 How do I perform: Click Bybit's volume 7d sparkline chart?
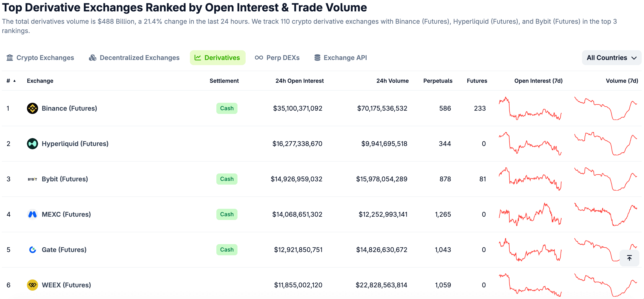click(605, 179)
